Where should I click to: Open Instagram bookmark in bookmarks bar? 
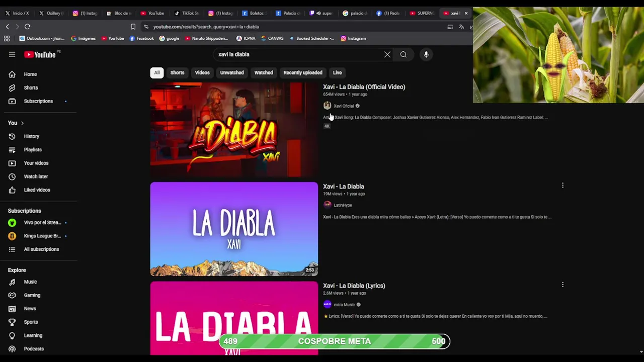(x=353, y=38)
